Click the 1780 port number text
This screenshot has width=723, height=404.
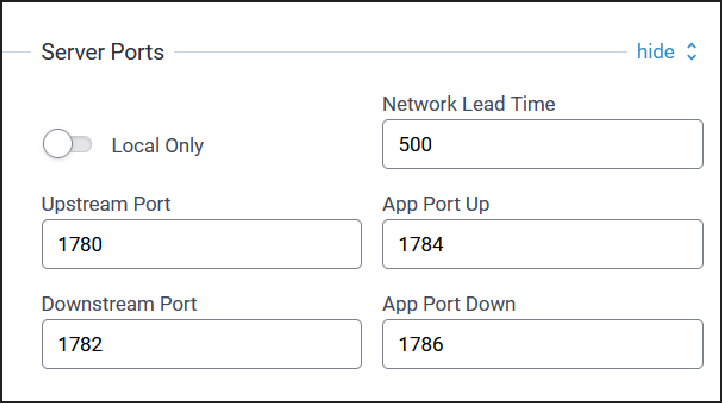point(82,245)
